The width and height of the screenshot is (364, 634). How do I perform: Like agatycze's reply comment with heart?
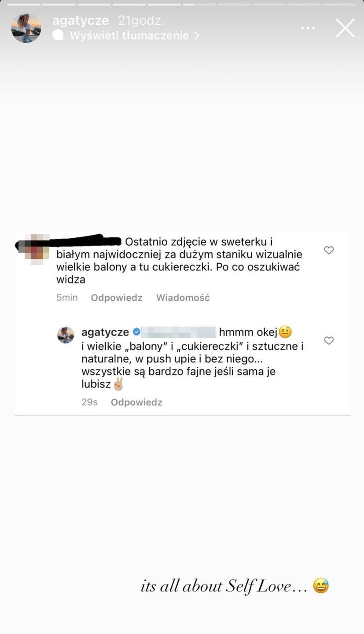tap(329, 340)
